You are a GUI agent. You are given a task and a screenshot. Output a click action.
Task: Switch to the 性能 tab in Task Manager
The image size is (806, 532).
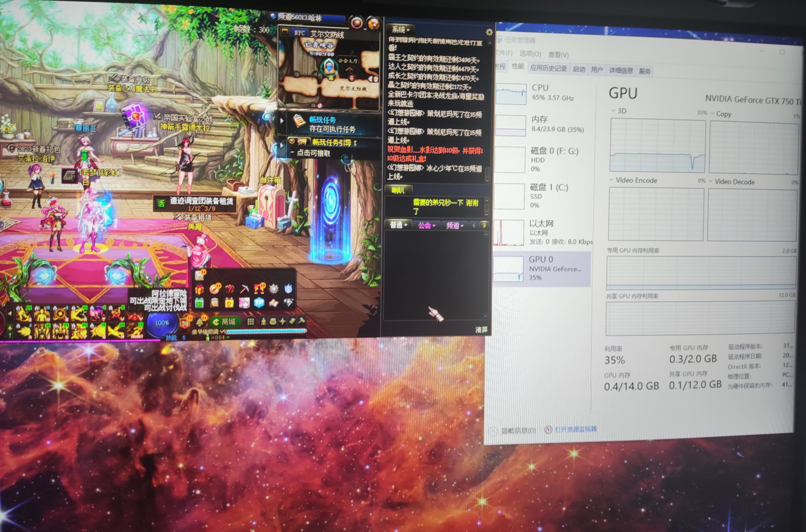pos(518,66)
